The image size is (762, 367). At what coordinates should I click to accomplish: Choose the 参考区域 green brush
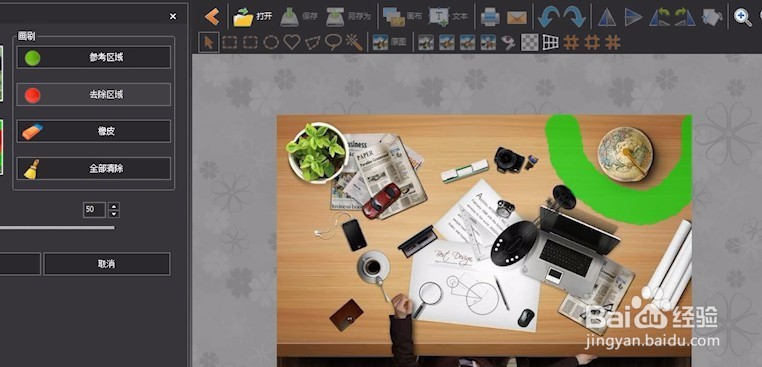tap(94, 57)
